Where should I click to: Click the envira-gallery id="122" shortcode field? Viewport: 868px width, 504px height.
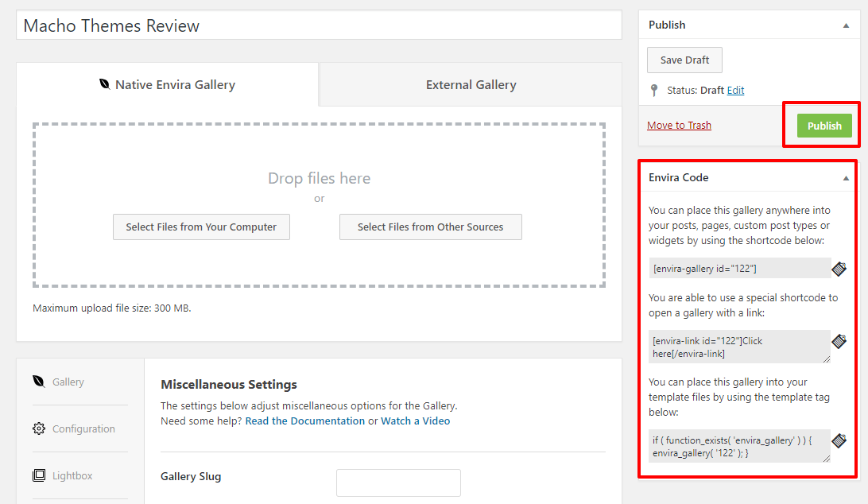click(739, 269)
